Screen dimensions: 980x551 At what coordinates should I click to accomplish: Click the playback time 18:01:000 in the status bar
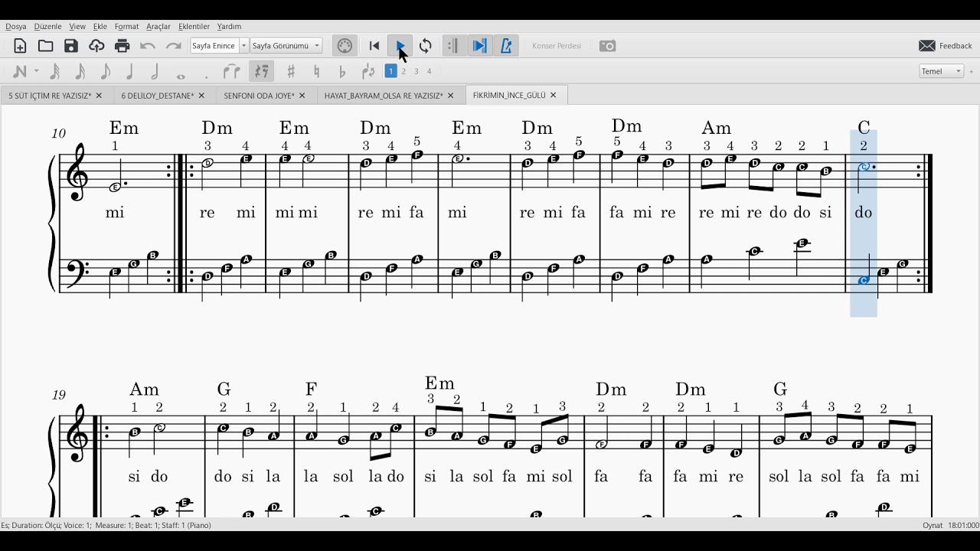click(x=963, y=525)
